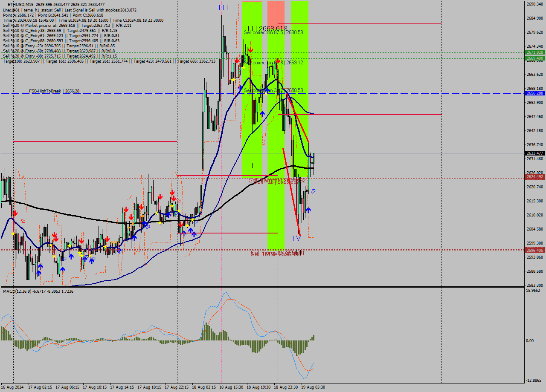Click the 2690.340 price scale value
Viewport: 546px width, 392px height.
coord(534,4)
